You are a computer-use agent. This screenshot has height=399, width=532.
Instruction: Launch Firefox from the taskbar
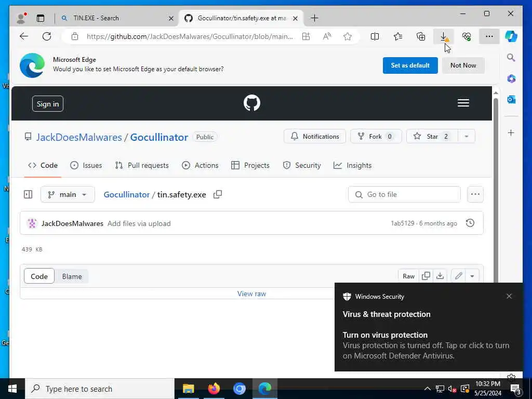pos(214,389)
